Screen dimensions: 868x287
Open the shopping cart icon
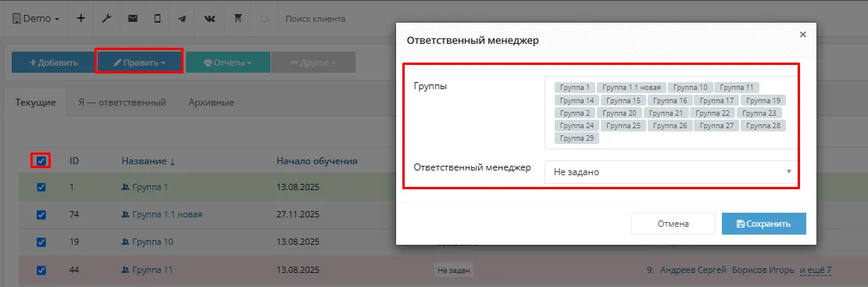click(x=238, y=18)
